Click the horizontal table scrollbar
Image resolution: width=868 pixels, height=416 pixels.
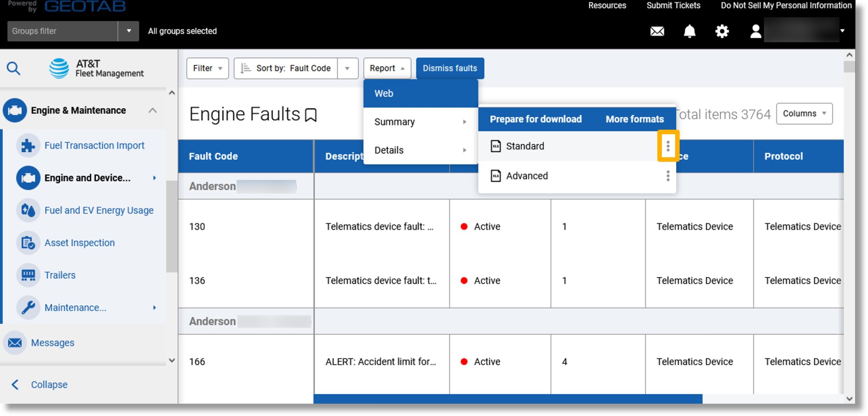click(508, 399)
